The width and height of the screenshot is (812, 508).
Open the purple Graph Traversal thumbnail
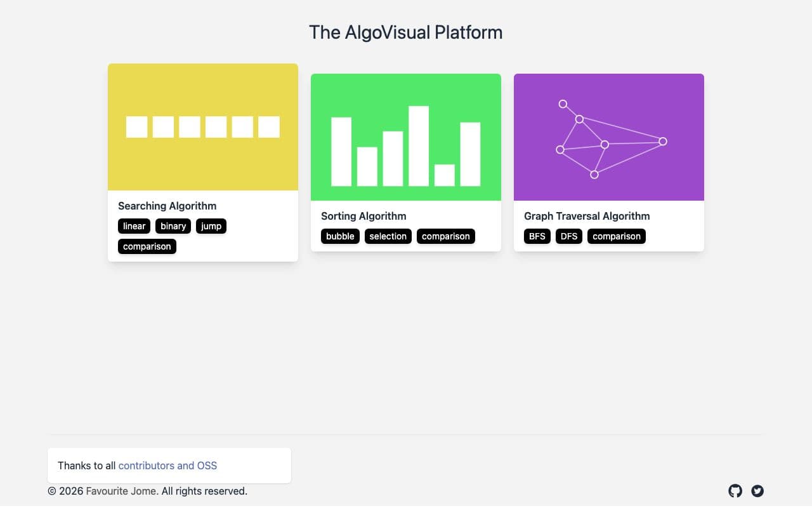(x=609, y=137)
